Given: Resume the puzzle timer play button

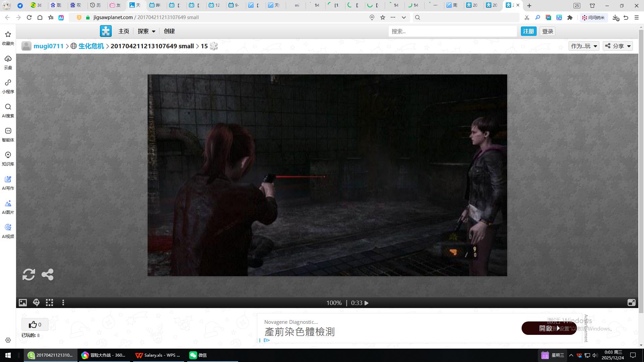Looking at the screenshot, I should [x=367, y=303].
